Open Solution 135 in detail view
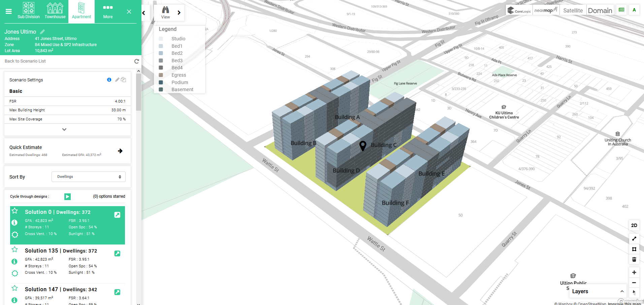Screen dimensions: 644x305 (117, 254)
